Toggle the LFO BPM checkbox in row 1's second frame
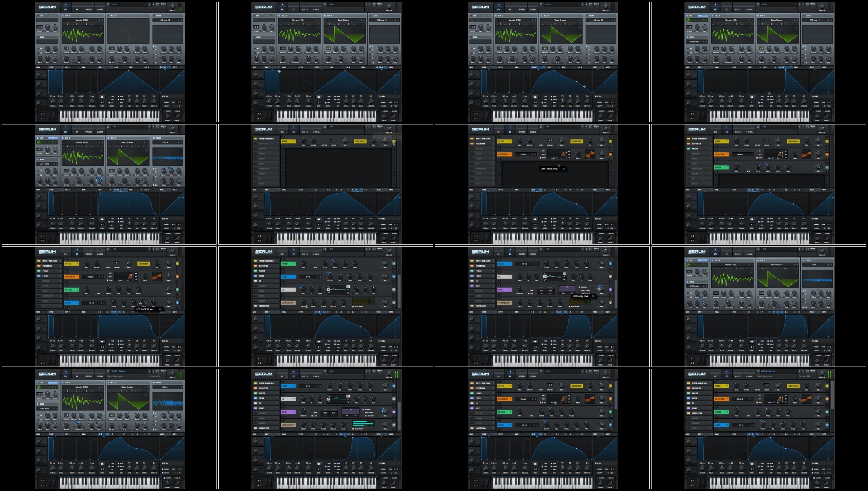The width and height of the screenshot is (868, 491). pos(335,96)
